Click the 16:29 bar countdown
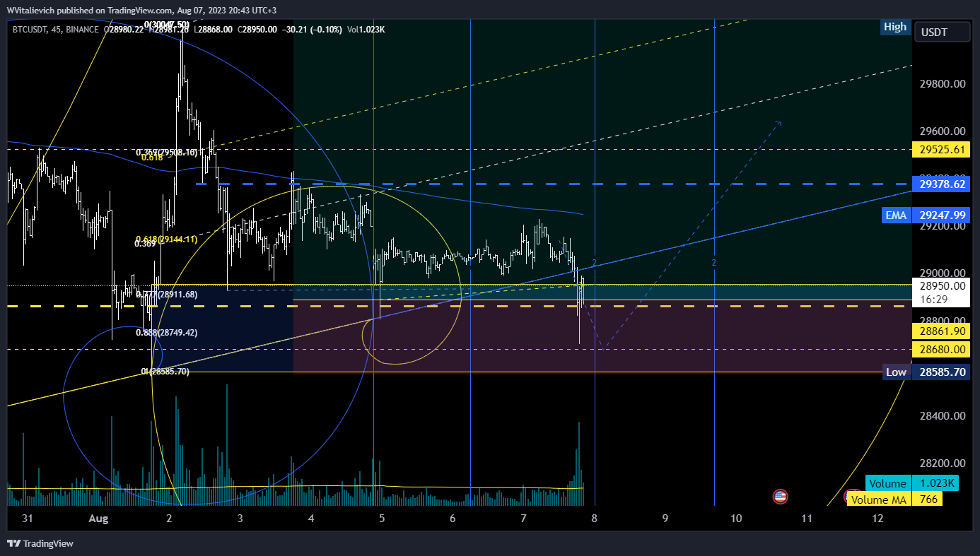This screenshot has height=556, width=980. click(x=935, y=299)
